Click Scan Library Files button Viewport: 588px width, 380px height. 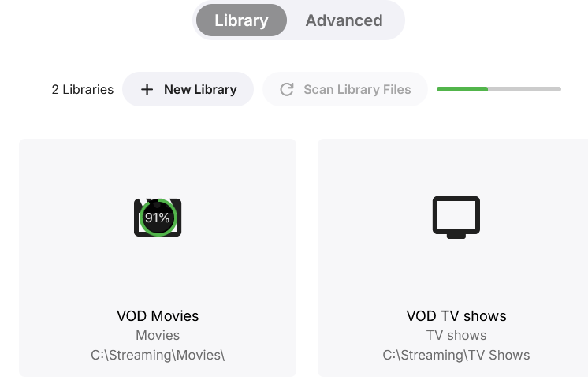tap(345, 89)
